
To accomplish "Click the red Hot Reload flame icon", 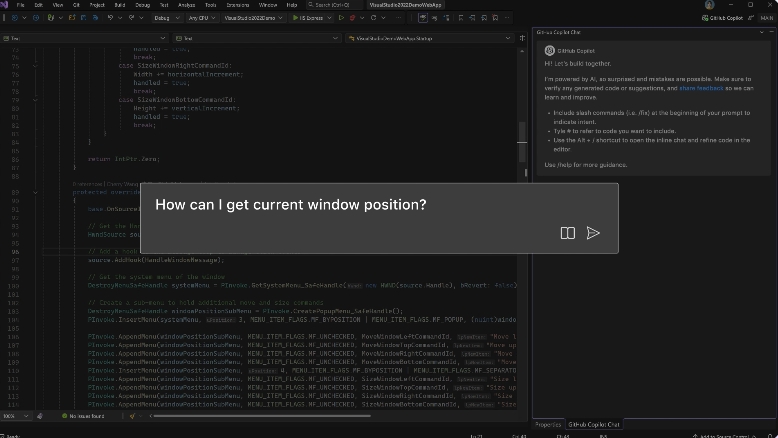I will 352,18.
